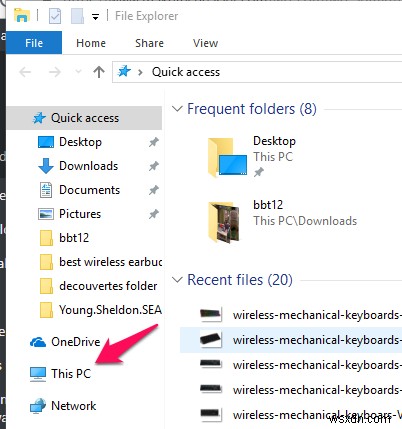The height and width of the screenshot is (429, 402).
Task: Click Quick access text in address bar
Action: click(x=186, y=72)
